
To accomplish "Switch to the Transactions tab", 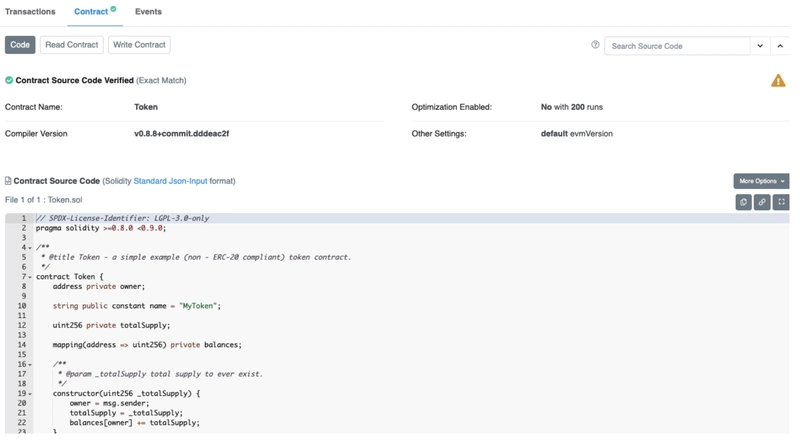I will [x=30, y=11].
